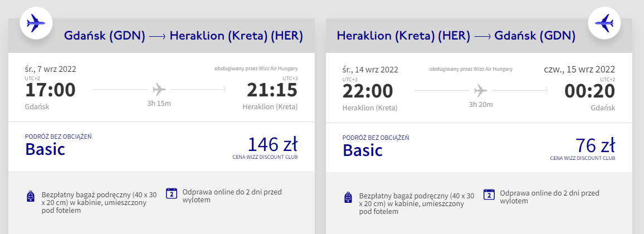644x234 pixels.
Task: Click the 00:20 arrival time in Gdańsk
Action: pyautogui.click(x=590, y=90)
